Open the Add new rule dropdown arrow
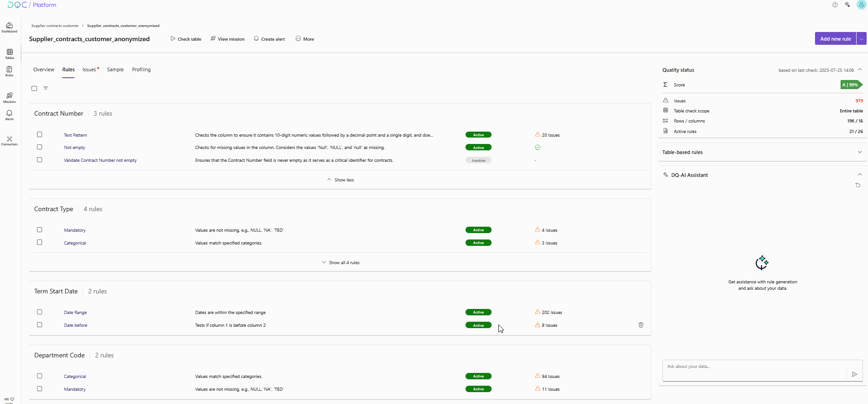Image resolution: width=868 pixels, height=404 pixels. tap(862, 39)
